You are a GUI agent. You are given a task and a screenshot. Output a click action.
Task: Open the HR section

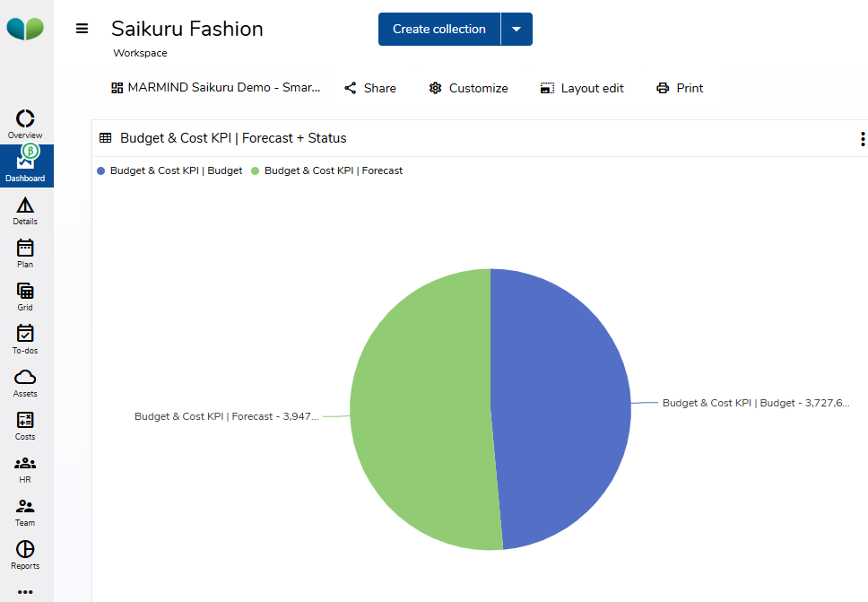pyautogui.click(x=25, y=469)
